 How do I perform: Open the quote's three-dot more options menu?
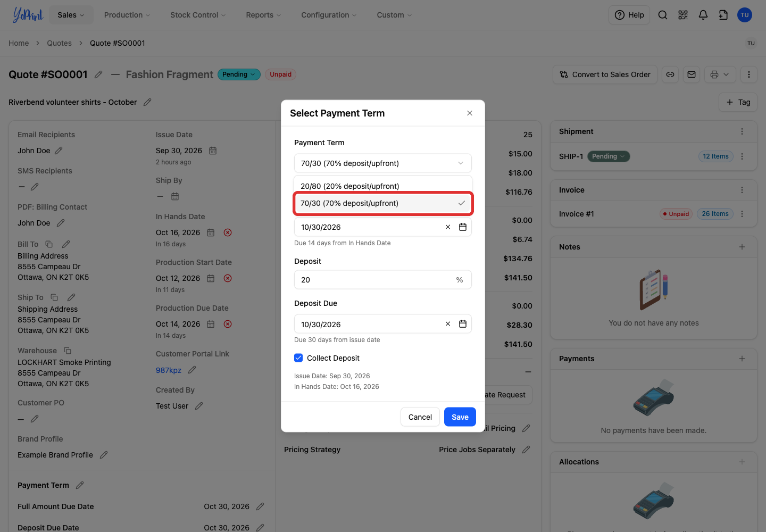coord(749,74)
